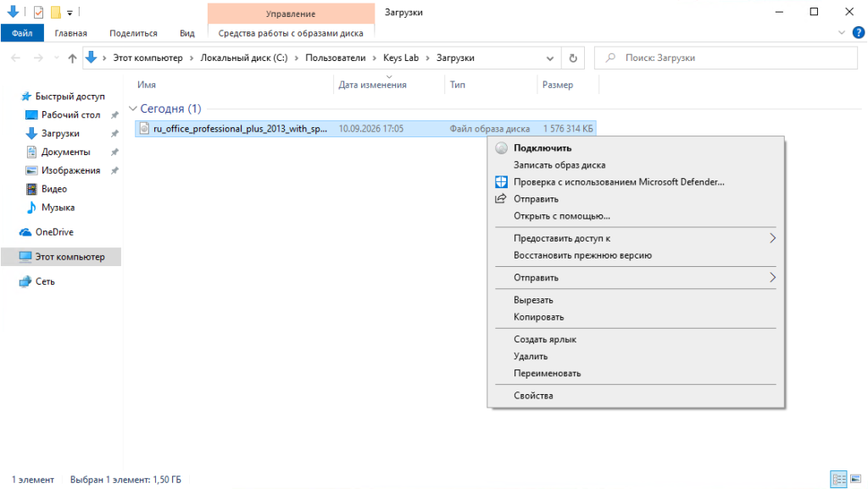
Task: Go forward with the Forward arrow
Action: point(37,58)
